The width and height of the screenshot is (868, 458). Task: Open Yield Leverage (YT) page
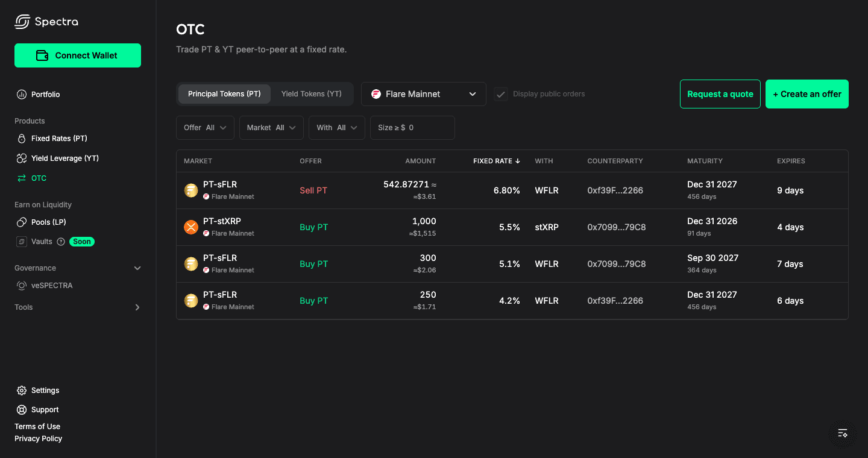pos(65,158)
